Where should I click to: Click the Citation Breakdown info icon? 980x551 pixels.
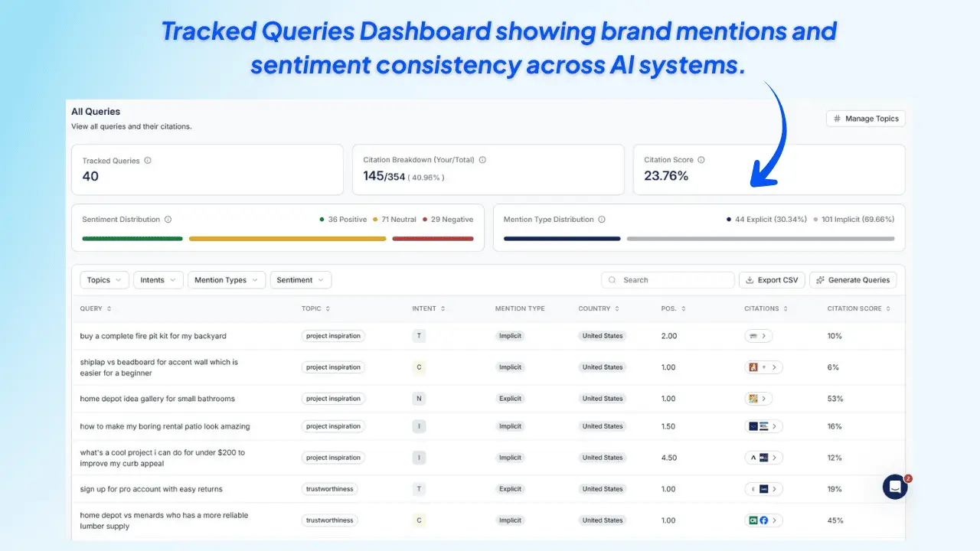click(x=482, y=159)
